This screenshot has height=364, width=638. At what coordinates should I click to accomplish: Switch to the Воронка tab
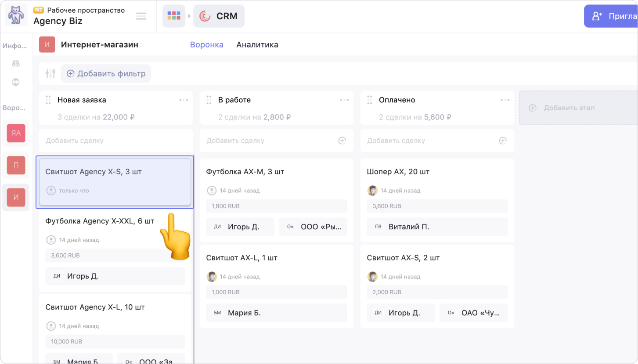coord(206,45)
